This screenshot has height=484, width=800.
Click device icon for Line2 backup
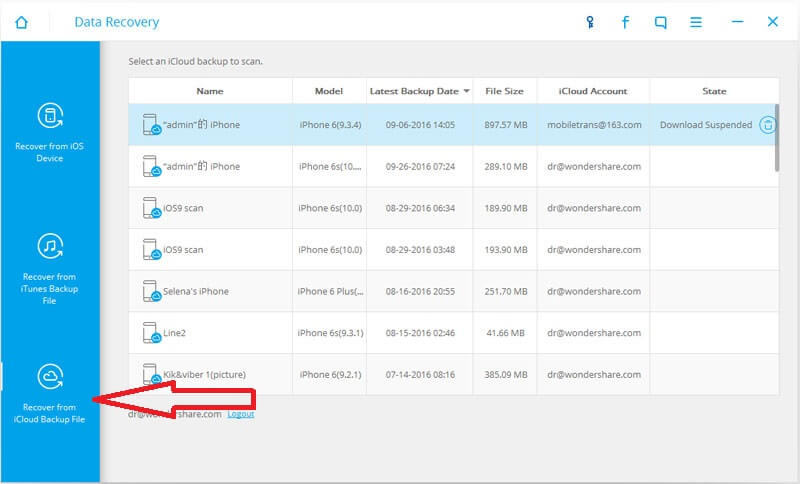tap(152, 333)
